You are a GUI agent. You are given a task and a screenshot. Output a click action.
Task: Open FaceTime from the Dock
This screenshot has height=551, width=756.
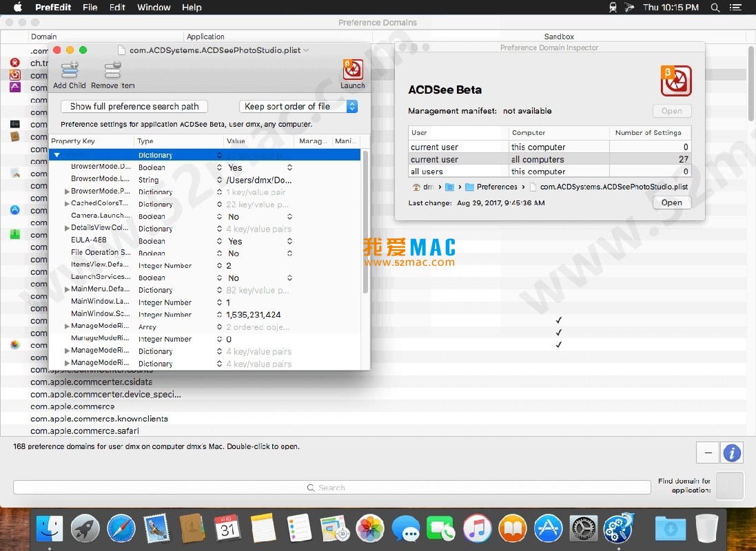(441, 528)
